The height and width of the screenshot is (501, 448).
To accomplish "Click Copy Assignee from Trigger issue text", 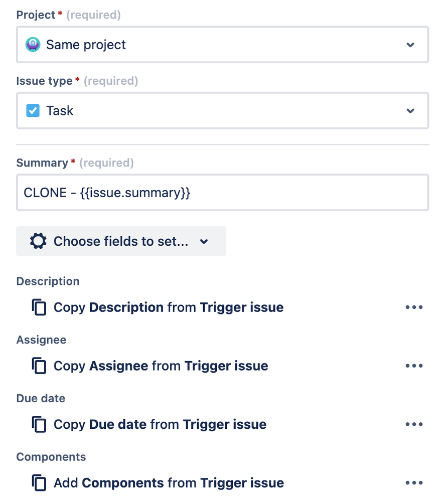I will point(161,366).
